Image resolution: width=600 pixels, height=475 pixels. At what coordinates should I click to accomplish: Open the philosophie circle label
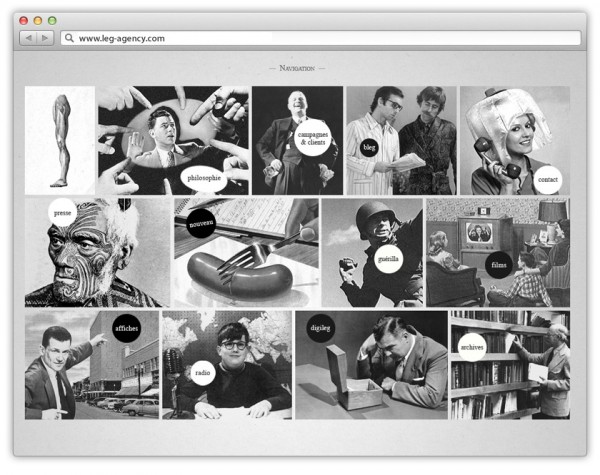tap(204, 178)
